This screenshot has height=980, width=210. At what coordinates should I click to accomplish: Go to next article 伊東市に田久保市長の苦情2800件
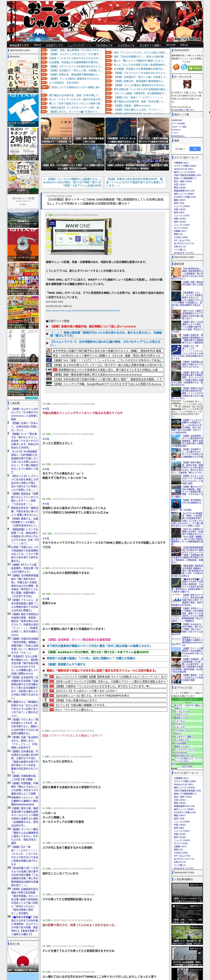tap(135, 182)
